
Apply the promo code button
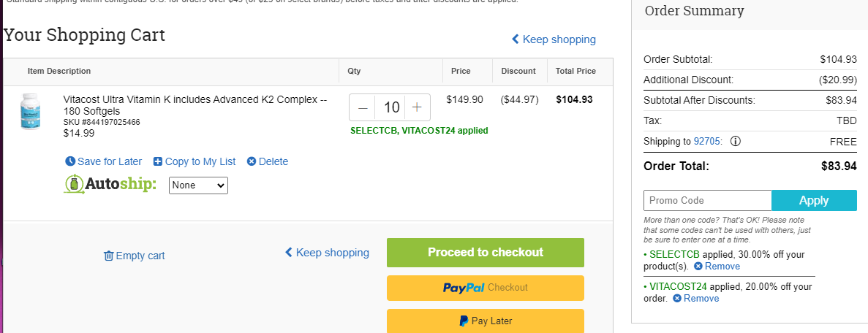click(x=814, y=200)
